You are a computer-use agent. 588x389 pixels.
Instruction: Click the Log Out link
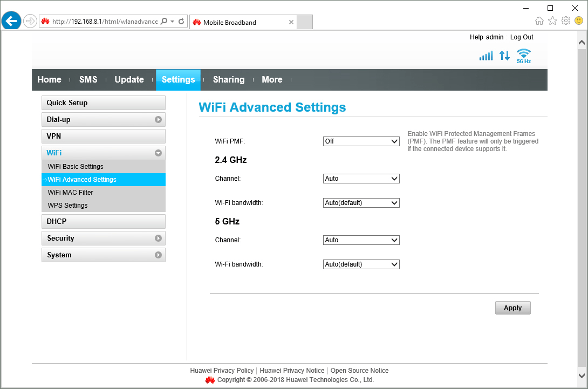pyautogui.click(x=521, y=37)
